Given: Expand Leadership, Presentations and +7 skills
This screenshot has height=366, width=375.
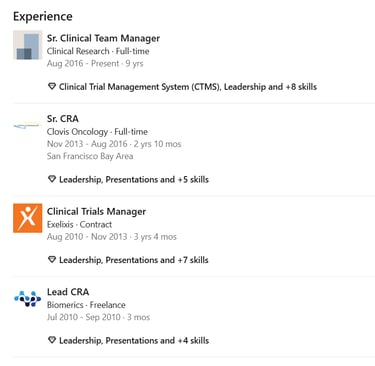Looking at the screenshot, I should tap(134, 260).
